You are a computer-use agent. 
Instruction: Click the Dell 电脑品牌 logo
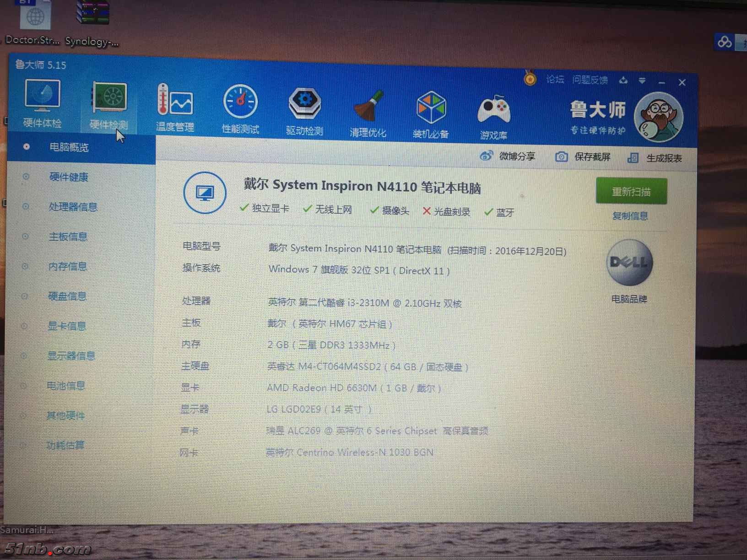pos(629,263)
